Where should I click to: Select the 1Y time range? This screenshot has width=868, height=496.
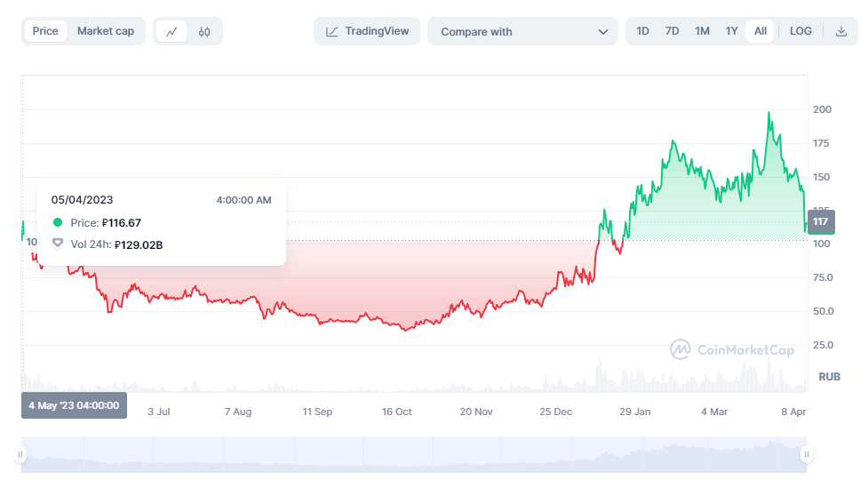[x=731, y=31]
